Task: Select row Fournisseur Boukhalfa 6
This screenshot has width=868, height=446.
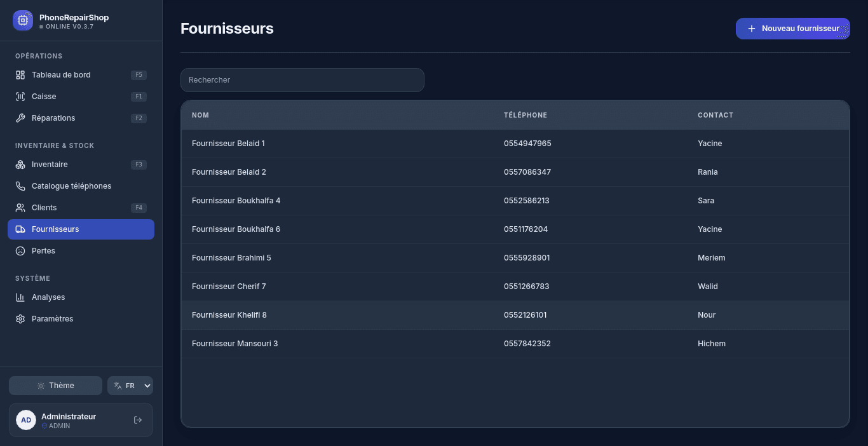Action: (515, 229)
